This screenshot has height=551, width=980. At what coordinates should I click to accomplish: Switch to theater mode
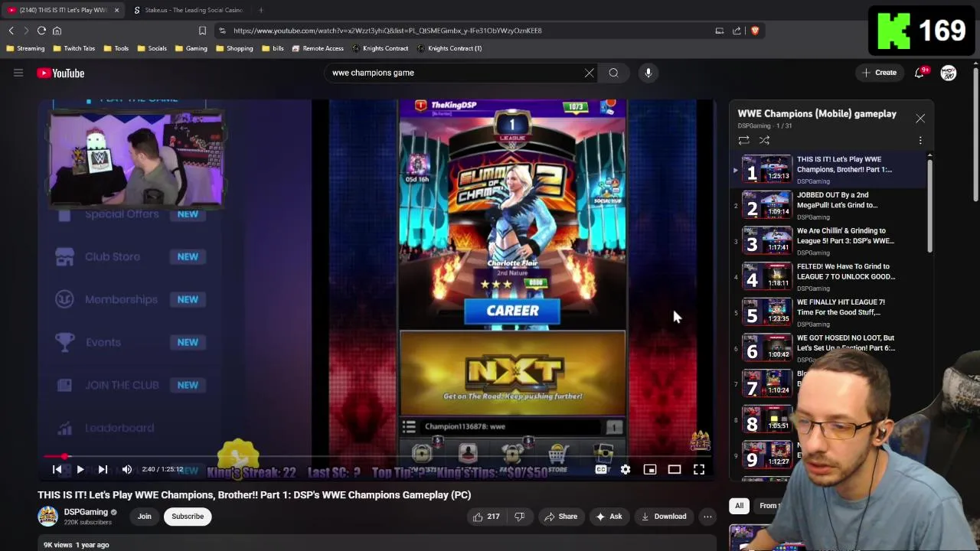pos(675,469)
